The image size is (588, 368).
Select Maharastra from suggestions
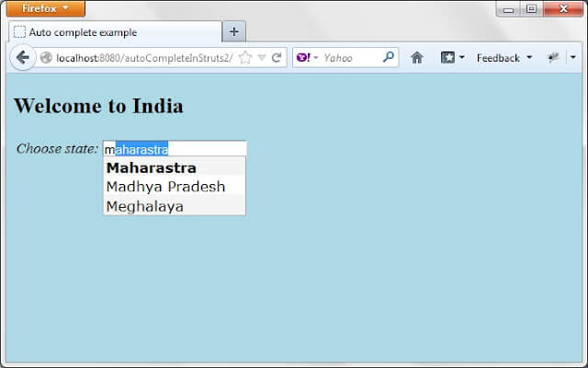coord(175,167)
